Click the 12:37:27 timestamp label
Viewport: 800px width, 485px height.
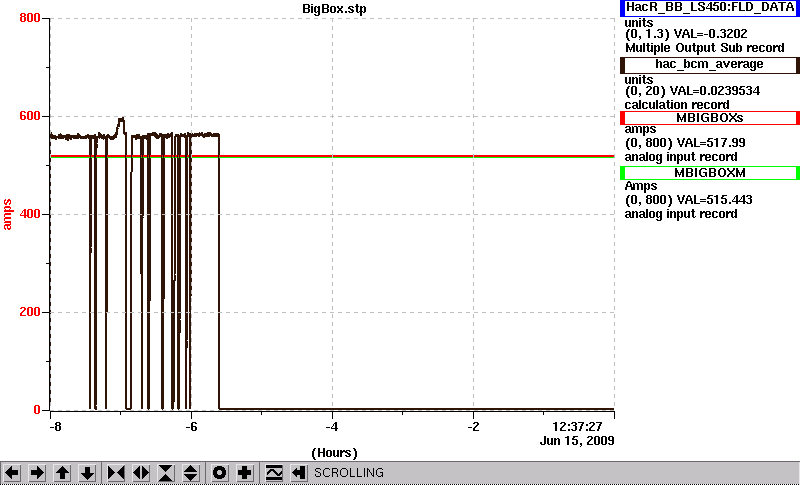tap(578, 426)
